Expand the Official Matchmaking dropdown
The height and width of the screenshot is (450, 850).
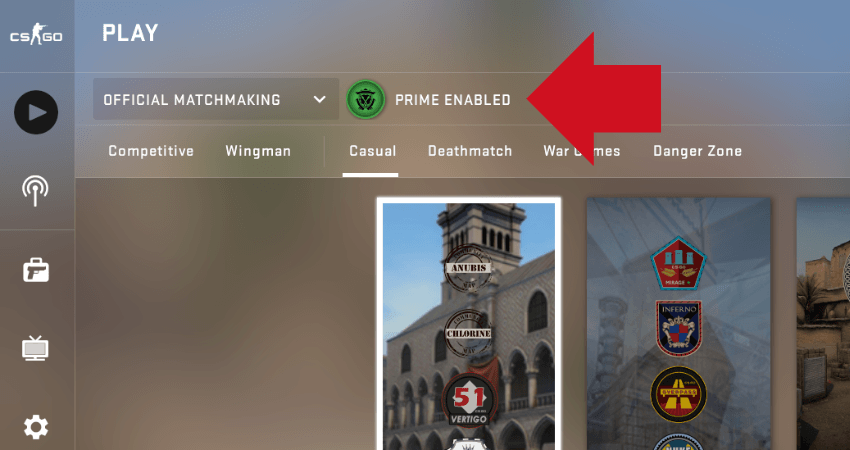(x=216, y=99)
